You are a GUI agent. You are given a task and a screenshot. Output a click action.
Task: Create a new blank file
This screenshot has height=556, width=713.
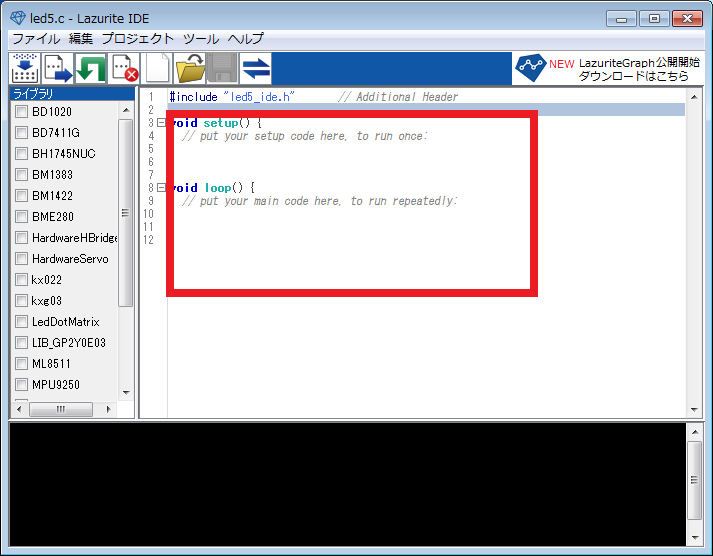click(157, 69)
